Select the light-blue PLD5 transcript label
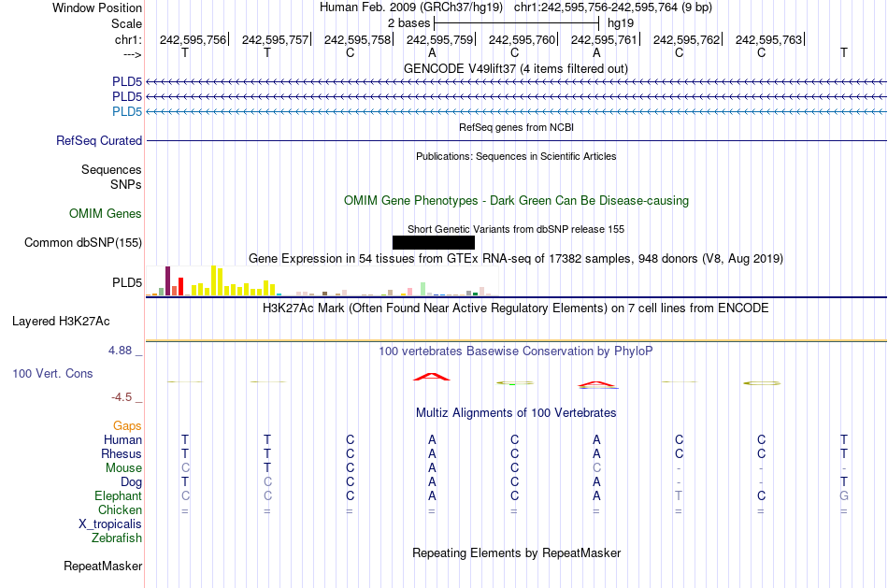Screen dimensions: 888x588 pyautogui.click(x=127, y=111)
